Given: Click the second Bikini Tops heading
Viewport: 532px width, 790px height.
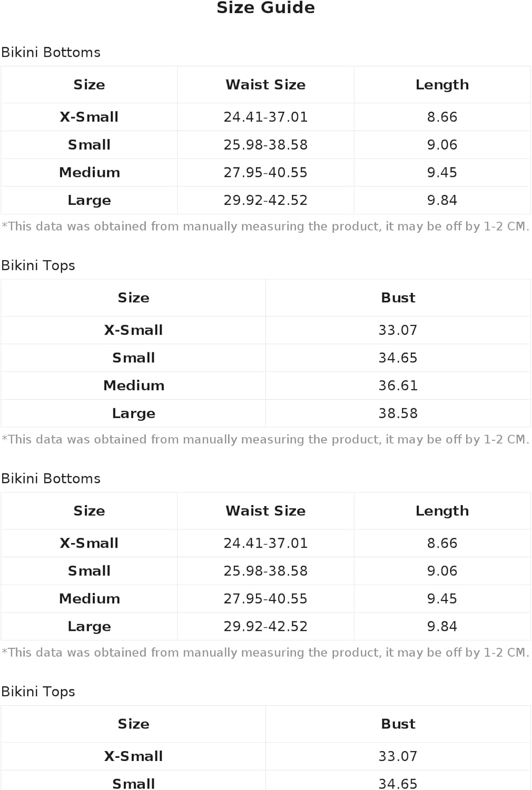Looking at the screenshot, I should 38,692.
